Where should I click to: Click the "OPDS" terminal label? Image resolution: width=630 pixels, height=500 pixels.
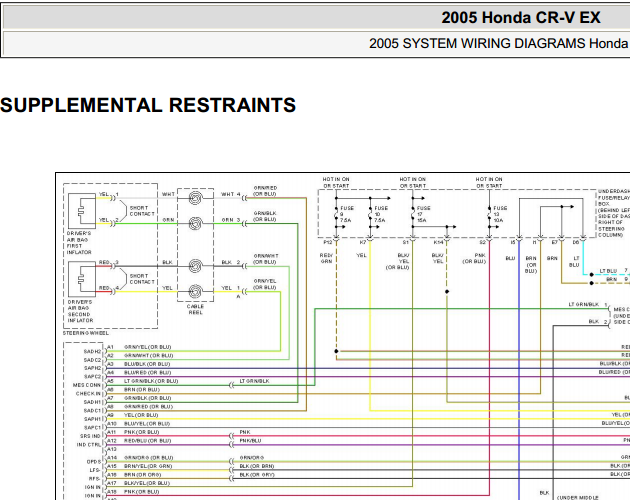tap(93, 462)
